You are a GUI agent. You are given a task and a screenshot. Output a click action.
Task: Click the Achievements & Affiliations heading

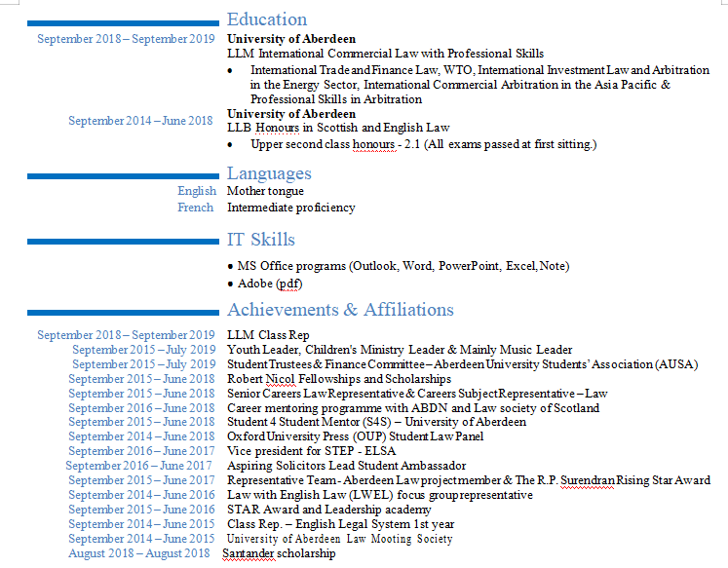[x=340, y=310]
